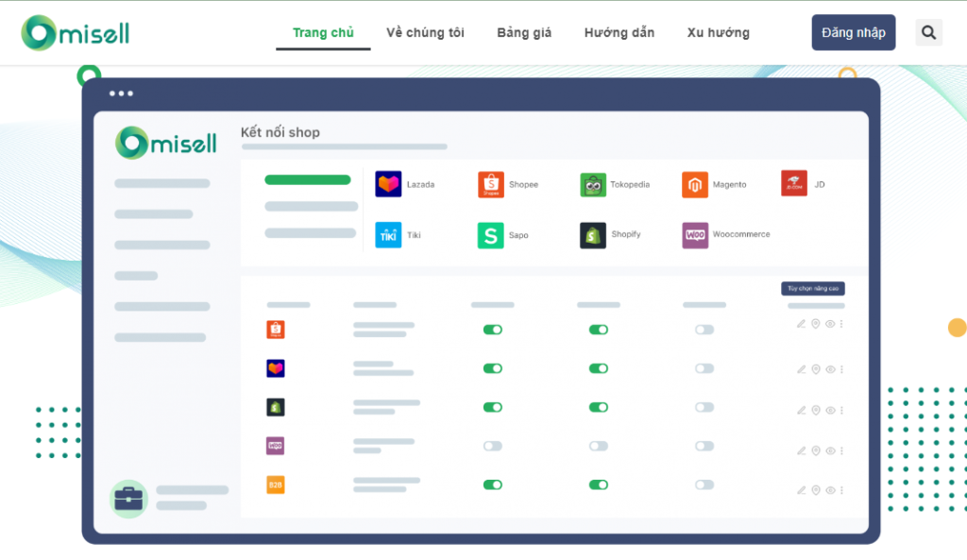Enable the third toggle in the Shopee row

pyautogui.click(x=704, y=330)
